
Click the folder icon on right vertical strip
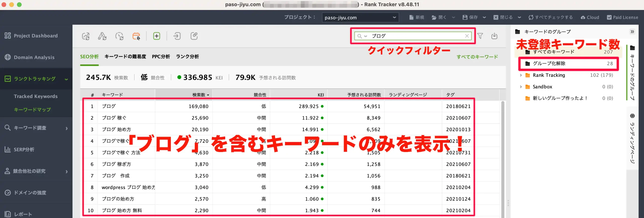632,48
